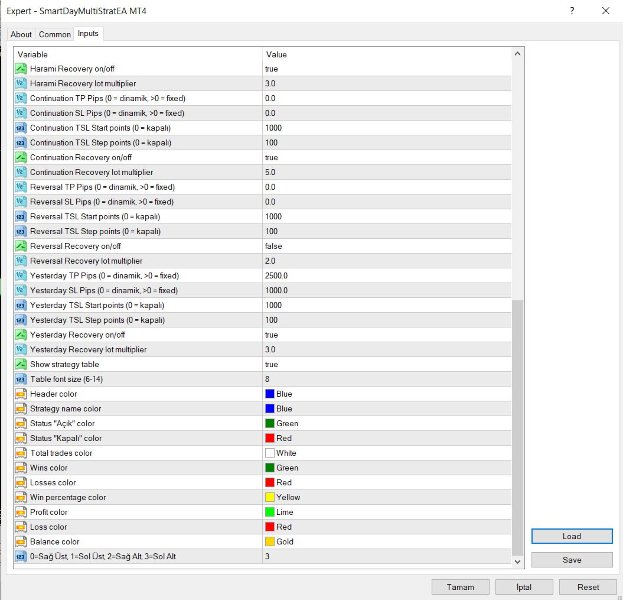Image resolution: width=623 pixels, height=600 pixels.
Task: Click the Reset button
Action: click(588, 587)
